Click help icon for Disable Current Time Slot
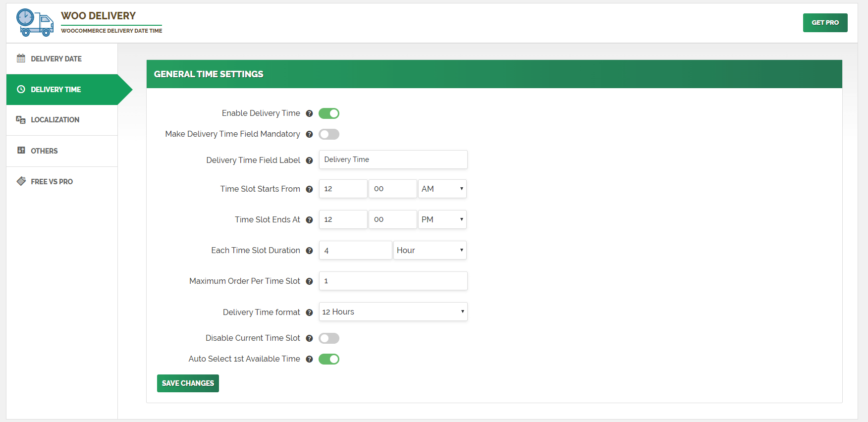This screenshot has height=422, width=868. 309,338
